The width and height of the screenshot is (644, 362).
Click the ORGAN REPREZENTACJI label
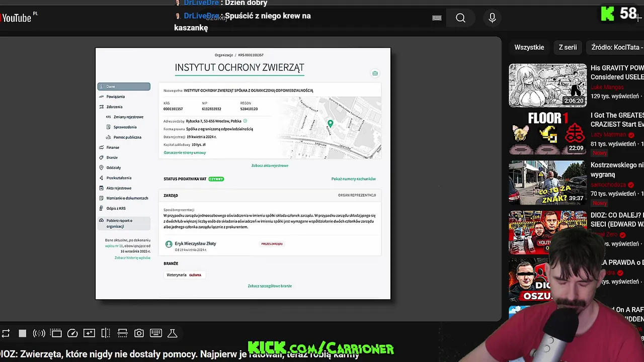click(x=357, y=195)
